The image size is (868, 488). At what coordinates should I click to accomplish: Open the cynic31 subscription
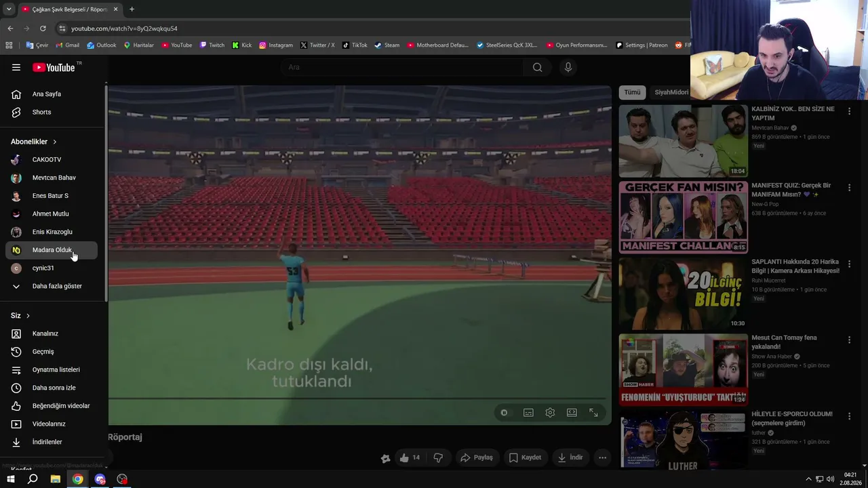(52, 268)
